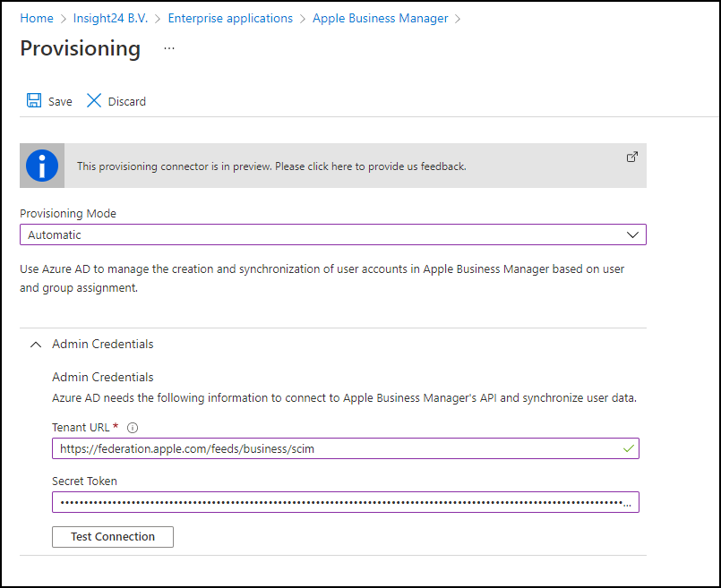Return to Apple Business Manager breadcrumb

[x=380, y=18]
